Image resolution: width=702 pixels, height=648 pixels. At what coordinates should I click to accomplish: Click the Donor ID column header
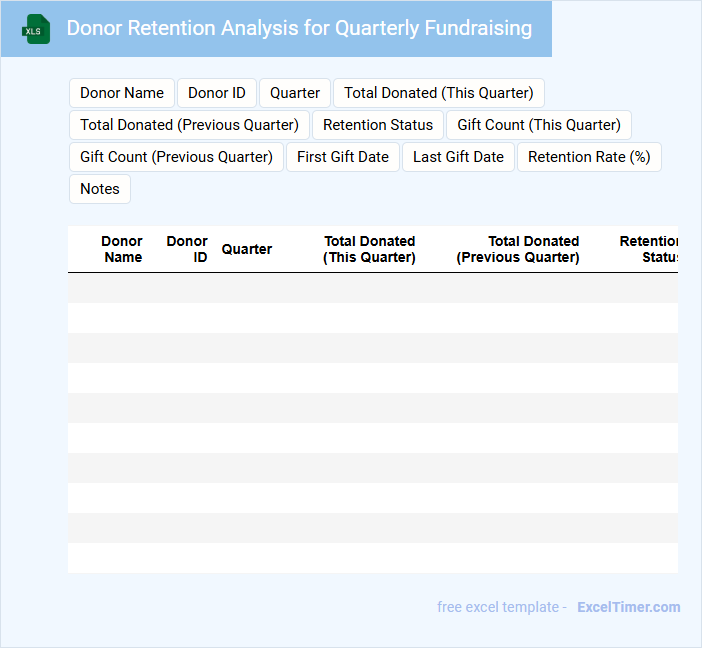pos(187,249)
